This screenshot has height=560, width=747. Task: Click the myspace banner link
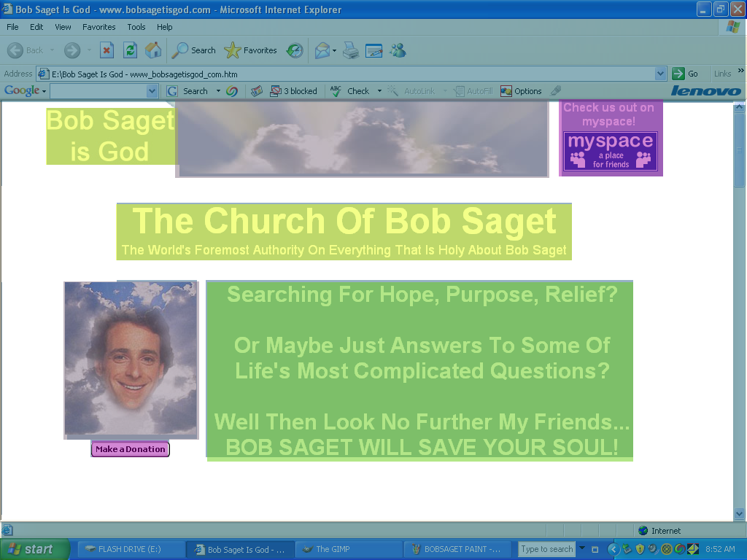click(611, 151)
